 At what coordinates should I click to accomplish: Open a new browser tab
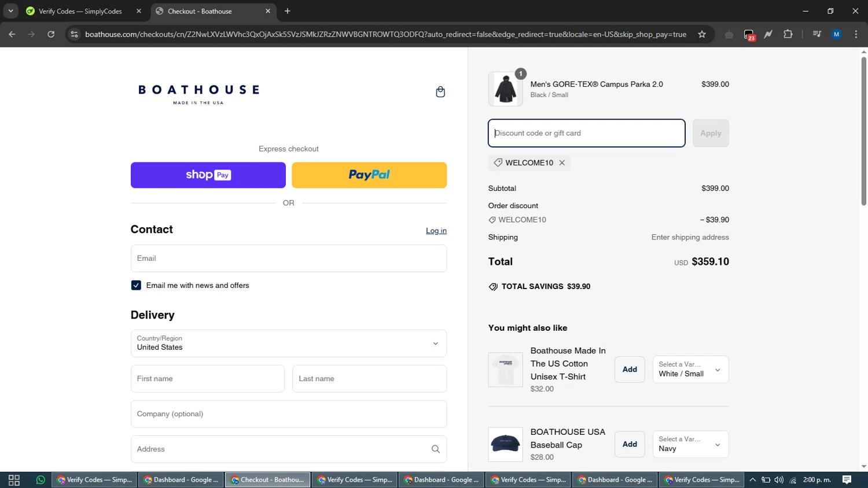click(288, 11)
